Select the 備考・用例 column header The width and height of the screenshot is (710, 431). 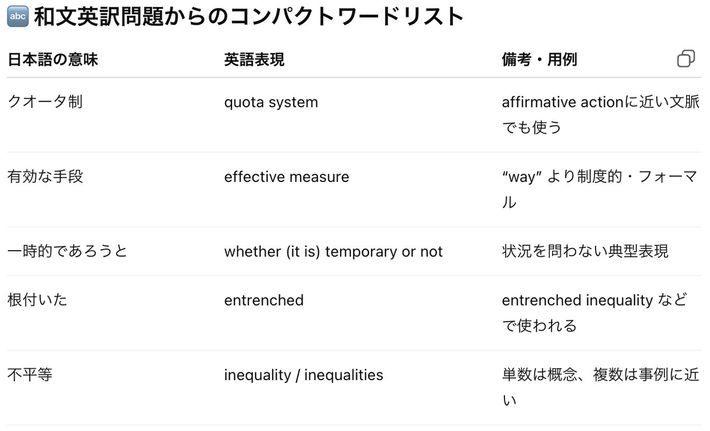pyautogui.click(x=539, y=60)
